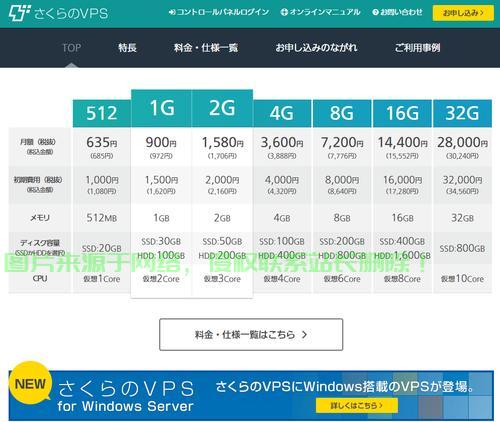
Task: Click the SSD:30GB disk value
Action: click(161, 241)
